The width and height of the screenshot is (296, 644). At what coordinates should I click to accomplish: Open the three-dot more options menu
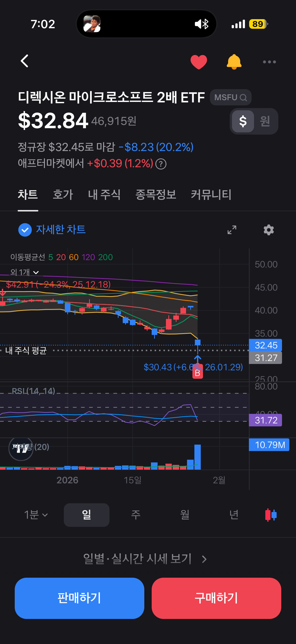point(269,62)
